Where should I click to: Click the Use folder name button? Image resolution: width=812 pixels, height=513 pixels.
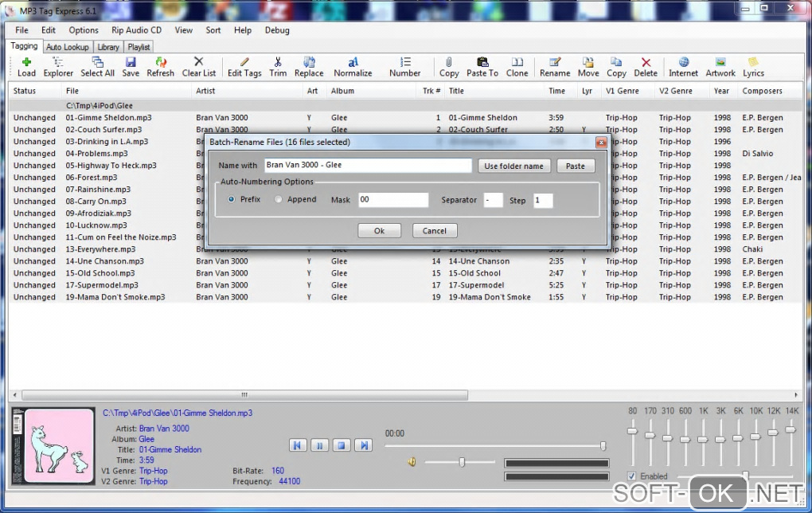click(x=513, y=166)
